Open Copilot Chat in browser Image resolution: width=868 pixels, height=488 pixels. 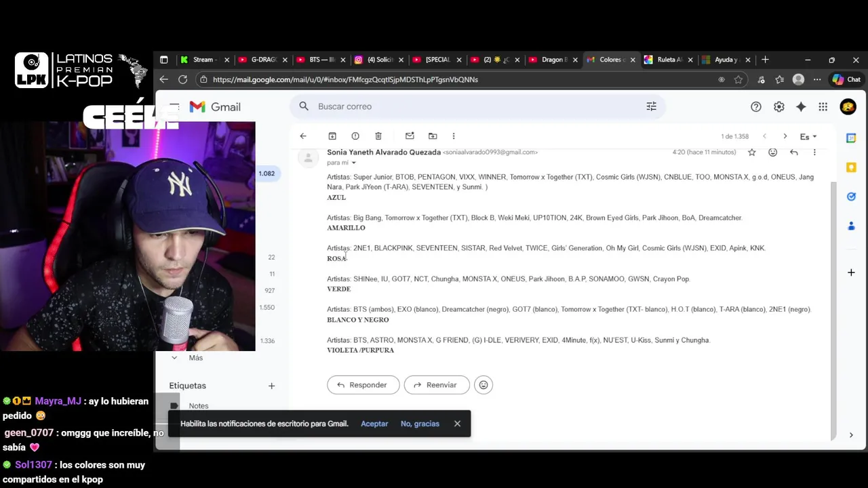tap(846, 79)
